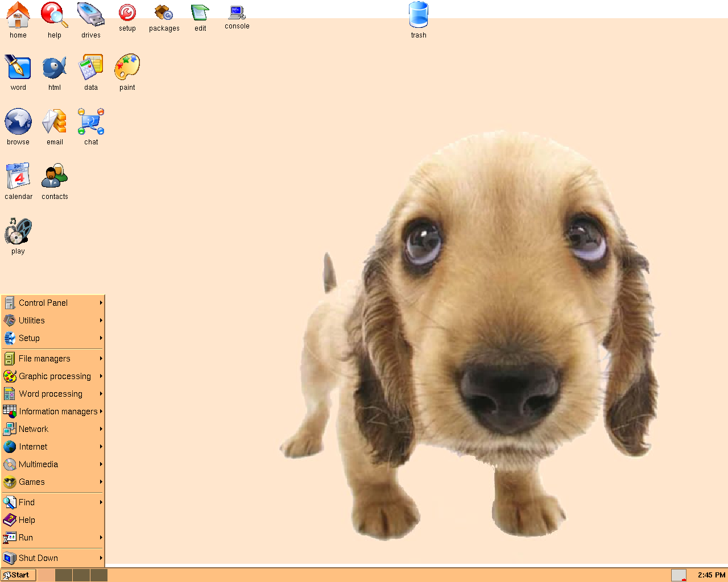
Task: Expand the Graphic processing submenu
Action: (x=53, y=376)
